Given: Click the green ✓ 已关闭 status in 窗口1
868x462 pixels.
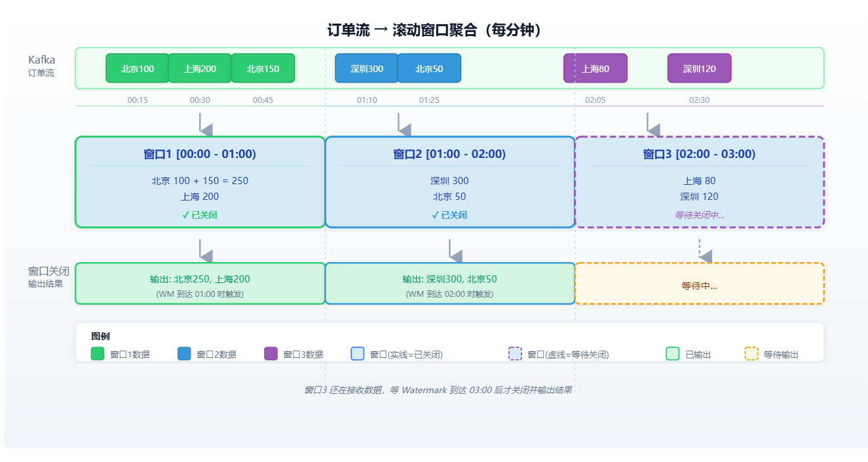Looking at the screenshot, I should [x=200, y=215].
